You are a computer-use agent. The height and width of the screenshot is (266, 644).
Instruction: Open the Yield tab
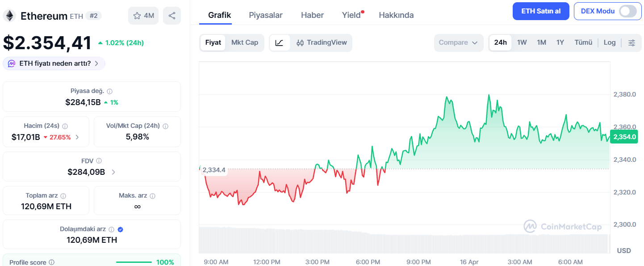tap(351, 15)
